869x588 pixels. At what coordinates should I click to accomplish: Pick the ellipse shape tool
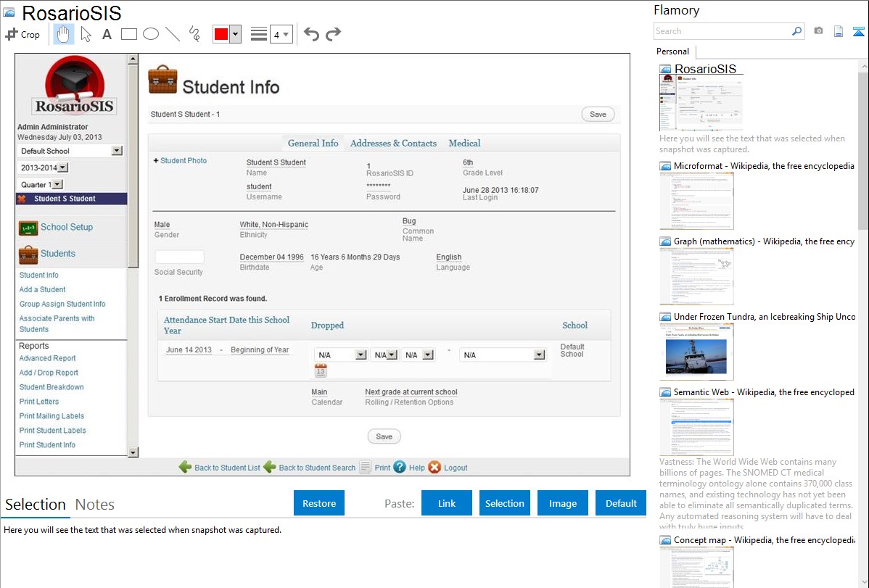[150, 34]
